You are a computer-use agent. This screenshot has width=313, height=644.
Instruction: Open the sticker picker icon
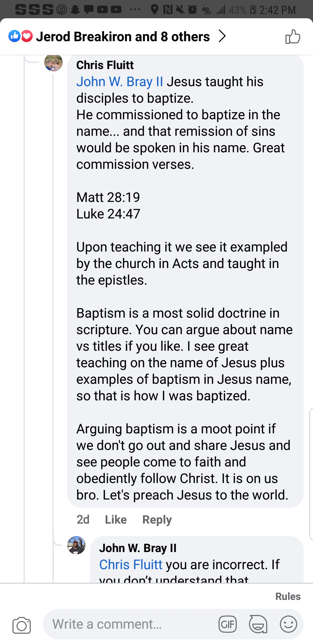pos(258,624)
